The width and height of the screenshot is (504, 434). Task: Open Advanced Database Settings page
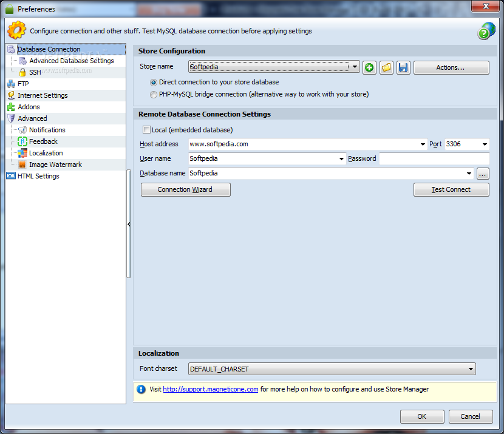point(72,61)
